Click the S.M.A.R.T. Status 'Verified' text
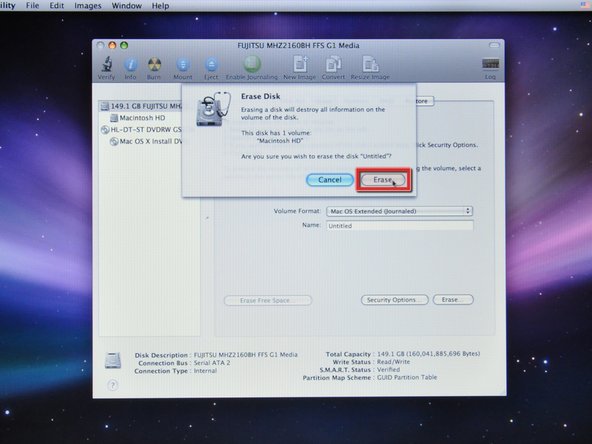Image resolution: width=592 pixels, height=444 pixels. coord(388,370)
